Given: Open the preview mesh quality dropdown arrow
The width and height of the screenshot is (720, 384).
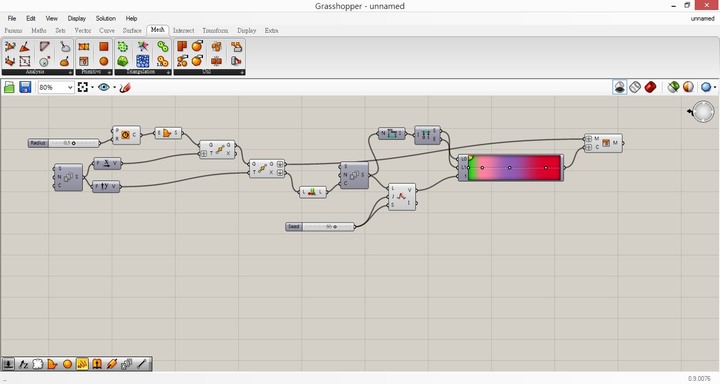Looking at the screenshot, I should (x=715, y=87).
